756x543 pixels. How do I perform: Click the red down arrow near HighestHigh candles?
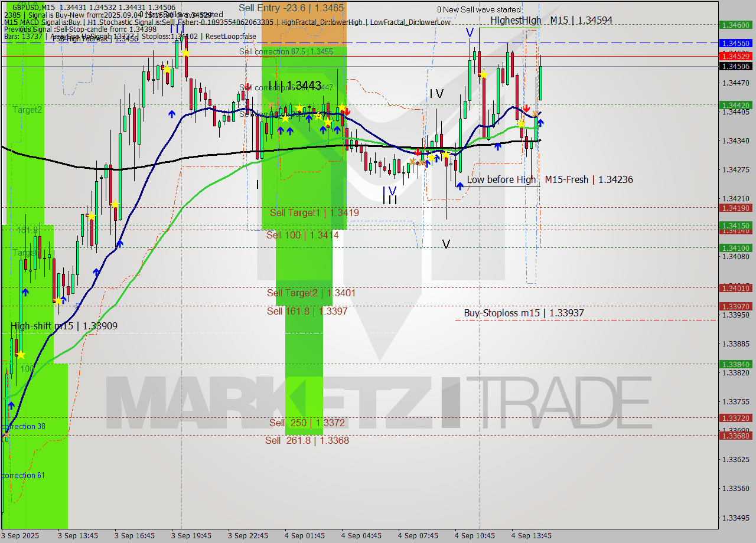coord(527,109)
